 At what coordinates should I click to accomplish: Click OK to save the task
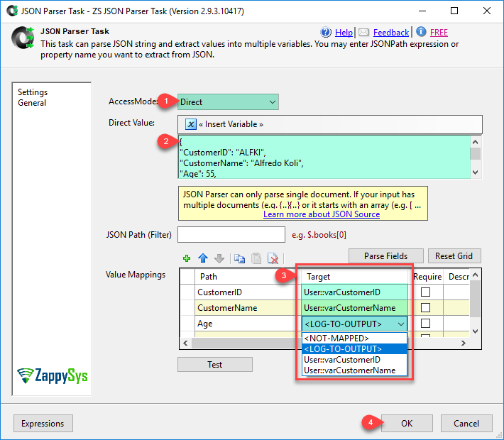tap(407, 423)
